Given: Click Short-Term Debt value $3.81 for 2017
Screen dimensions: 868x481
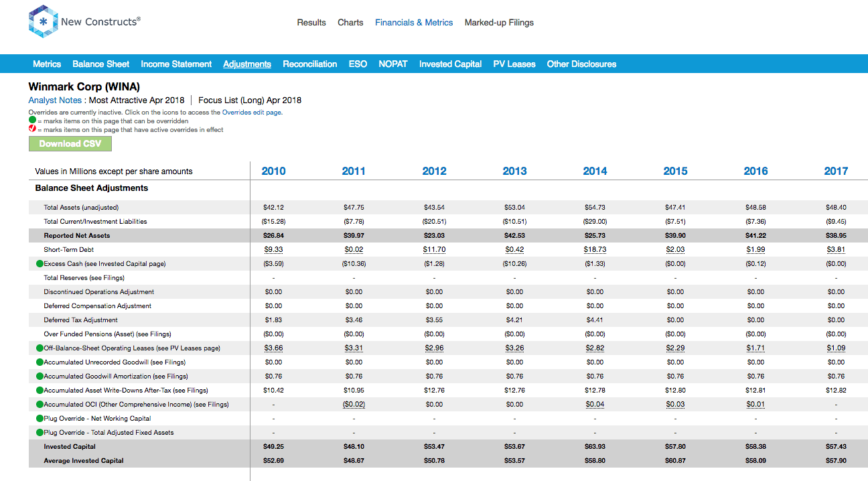Looking at the screenshot, I should coord(836,250).
